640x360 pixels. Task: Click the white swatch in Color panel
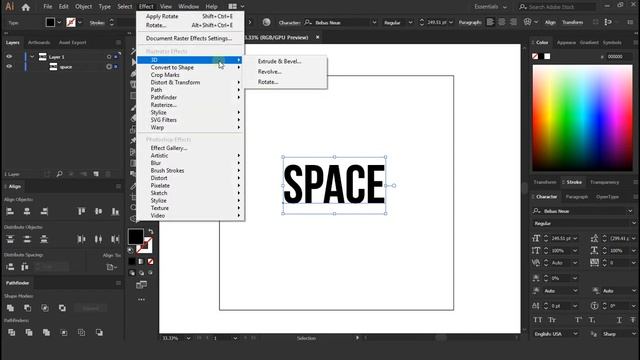(547, 56)
